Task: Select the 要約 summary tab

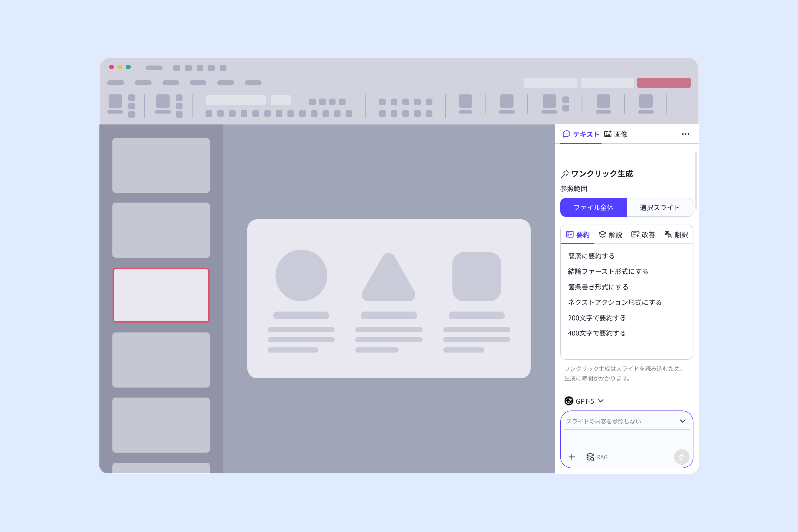Action: (578, 234)
